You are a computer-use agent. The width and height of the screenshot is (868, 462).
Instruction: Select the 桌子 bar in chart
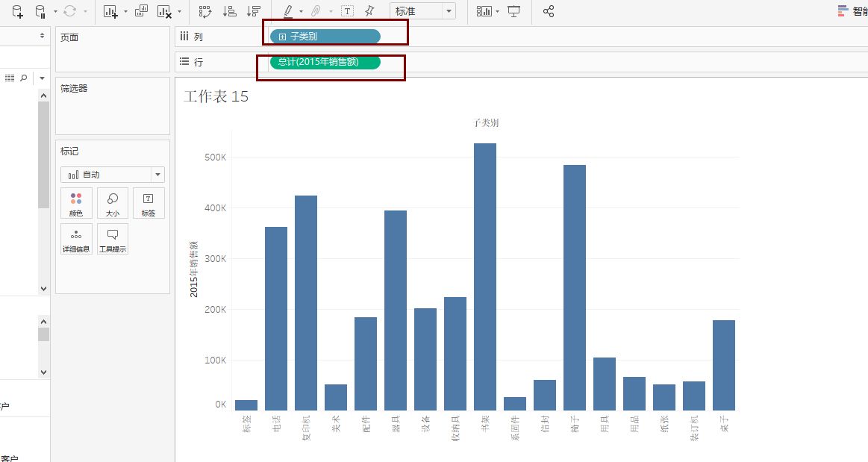724,365
